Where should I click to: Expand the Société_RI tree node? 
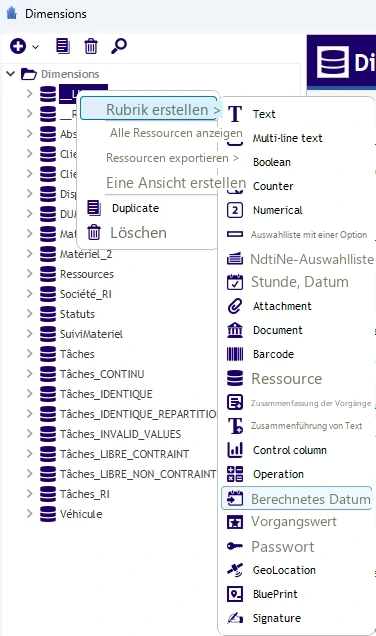coord(30,294)
